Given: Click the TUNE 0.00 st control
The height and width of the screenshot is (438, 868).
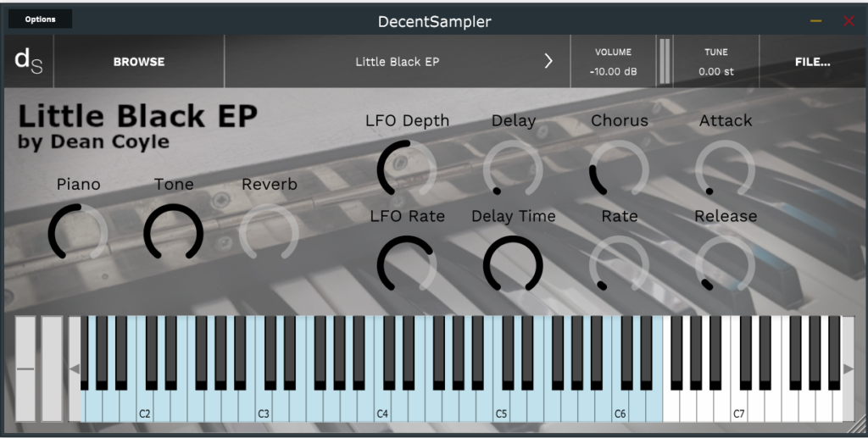Looking at the screenshot, I should tap(715, 62).
